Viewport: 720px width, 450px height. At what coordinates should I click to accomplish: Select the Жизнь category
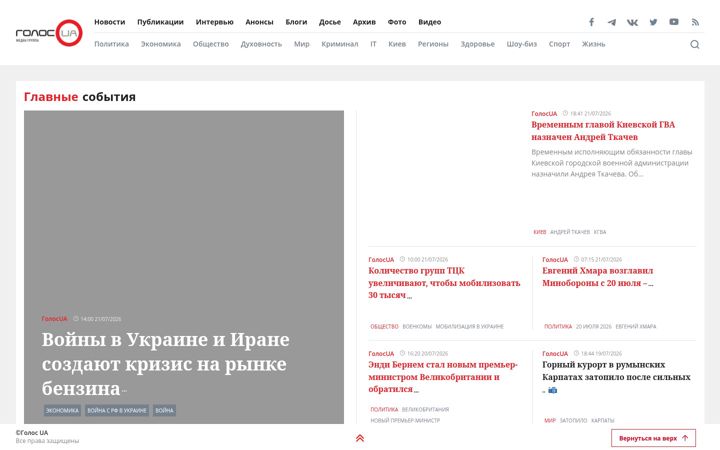594,44
